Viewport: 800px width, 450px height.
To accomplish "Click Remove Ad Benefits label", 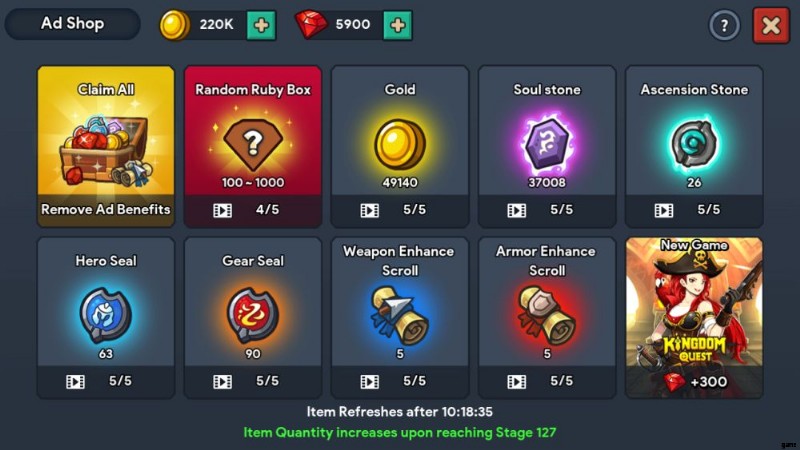I will (106, 209).
